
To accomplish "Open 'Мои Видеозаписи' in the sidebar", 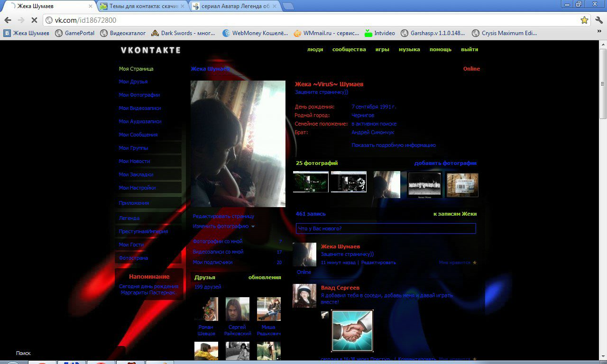I will point(140,108).
